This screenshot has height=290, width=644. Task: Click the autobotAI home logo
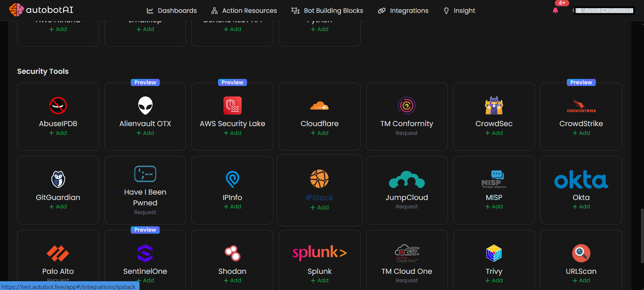click(x=41, y=10)
